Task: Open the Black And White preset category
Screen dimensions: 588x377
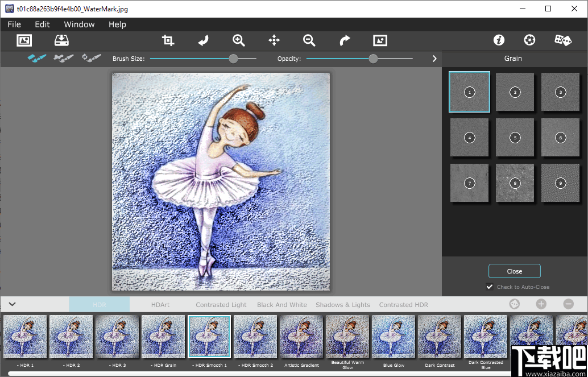Action: coord(281,304)
